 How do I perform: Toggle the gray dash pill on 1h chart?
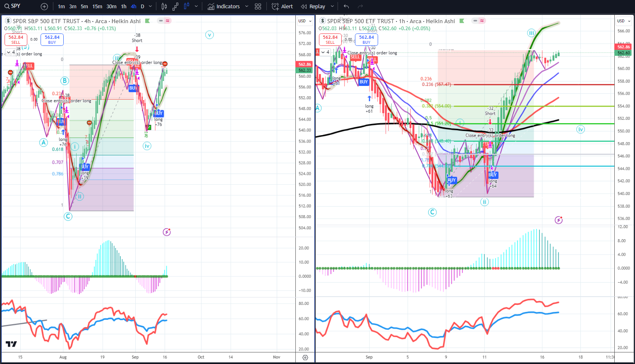(x=475, y=21)
